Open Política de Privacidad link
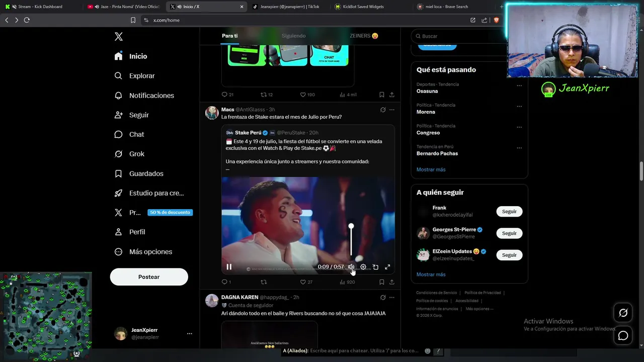Image resolution: width=644 pixels, height=362 pixels. [482, 293]
